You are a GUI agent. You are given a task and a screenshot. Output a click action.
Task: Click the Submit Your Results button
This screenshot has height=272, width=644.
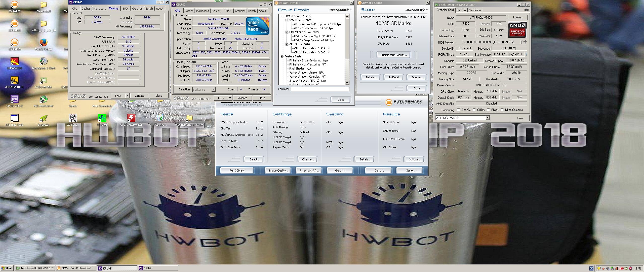click(393, 55)
